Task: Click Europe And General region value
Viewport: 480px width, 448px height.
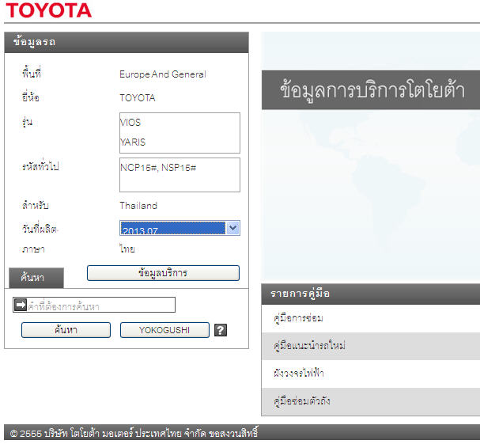Action: coord(163,74)
